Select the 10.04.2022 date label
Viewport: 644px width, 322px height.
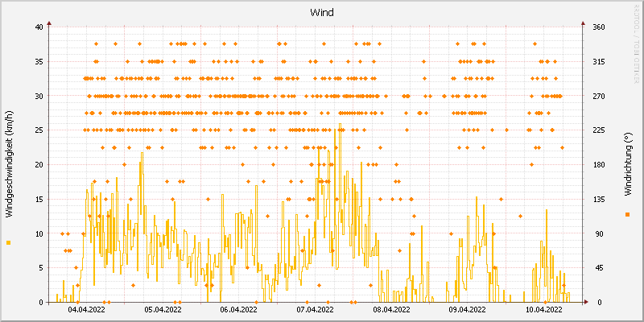(544, 309)
